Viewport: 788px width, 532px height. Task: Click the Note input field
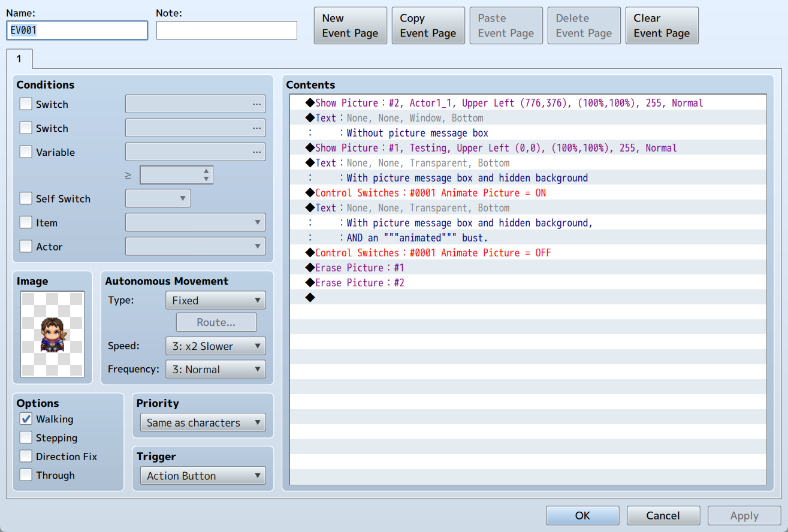pos(227,30)
